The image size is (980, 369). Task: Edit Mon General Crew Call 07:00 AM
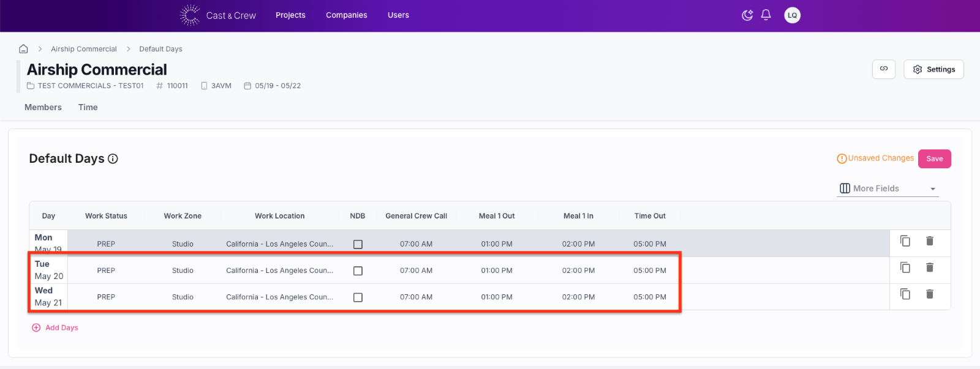click(417, 244)
